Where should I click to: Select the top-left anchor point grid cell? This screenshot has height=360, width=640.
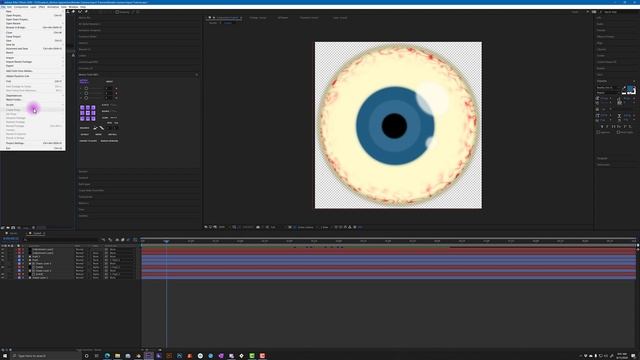coord(82,108)
